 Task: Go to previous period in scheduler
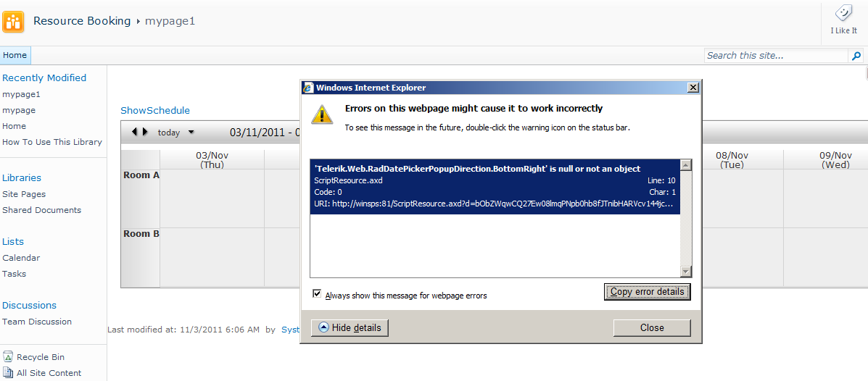[134, 132]
